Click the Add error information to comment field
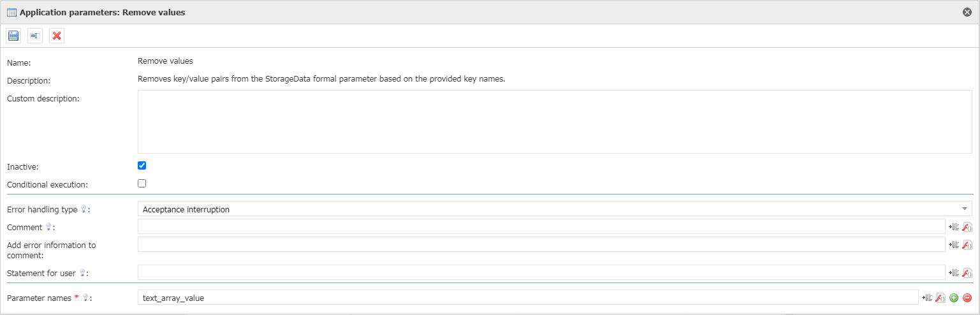 pyautogui.click(x=541, y=245)
